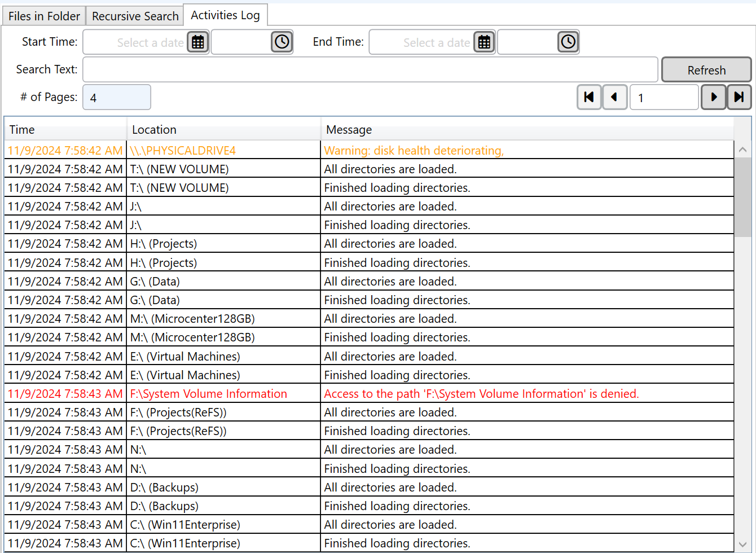The image size is (756, 553).
Task: Select F:\ (Projects(ReFS)) Finished loading row
Action: click(x=369, y=431)
